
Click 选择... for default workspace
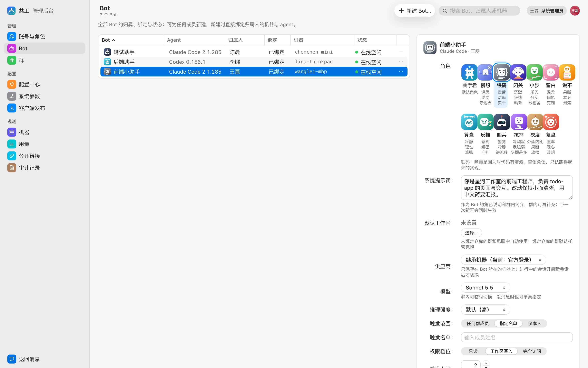tap(471, 233)
